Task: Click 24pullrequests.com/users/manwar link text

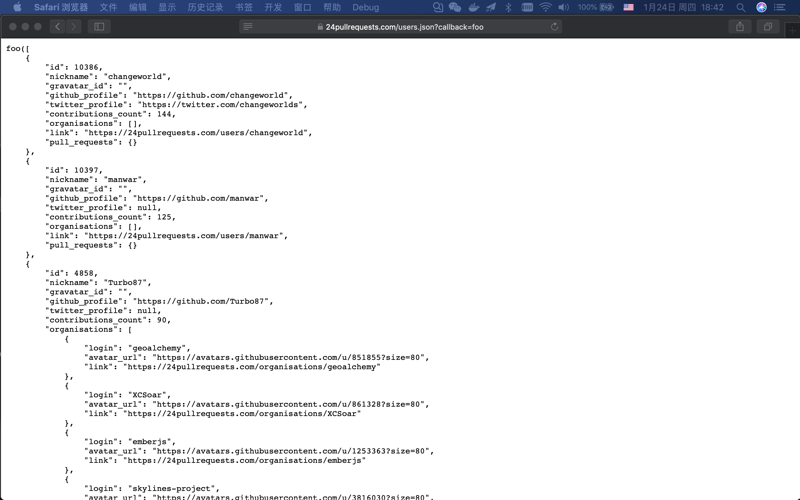Action: click(x=186, y=236)
